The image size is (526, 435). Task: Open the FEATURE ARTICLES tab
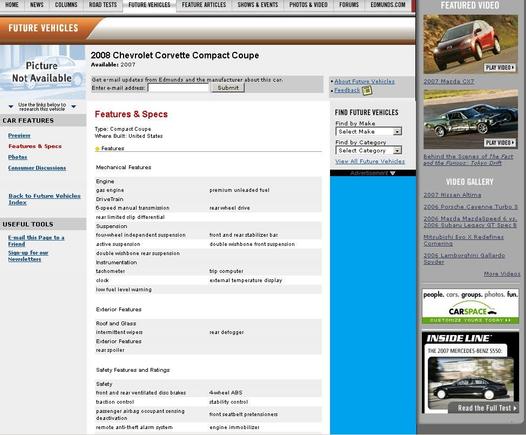(x=204, y=5)
